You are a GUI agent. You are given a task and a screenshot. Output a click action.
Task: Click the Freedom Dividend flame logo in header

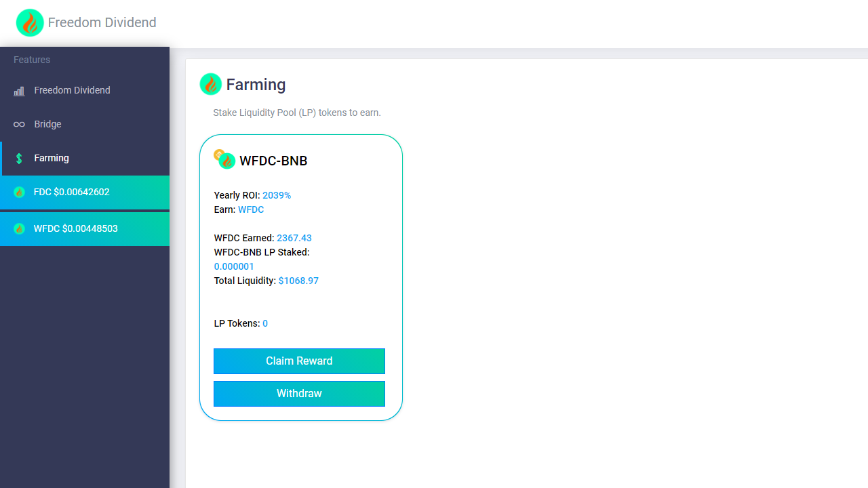pyautogui.click(x=30, y=23)
